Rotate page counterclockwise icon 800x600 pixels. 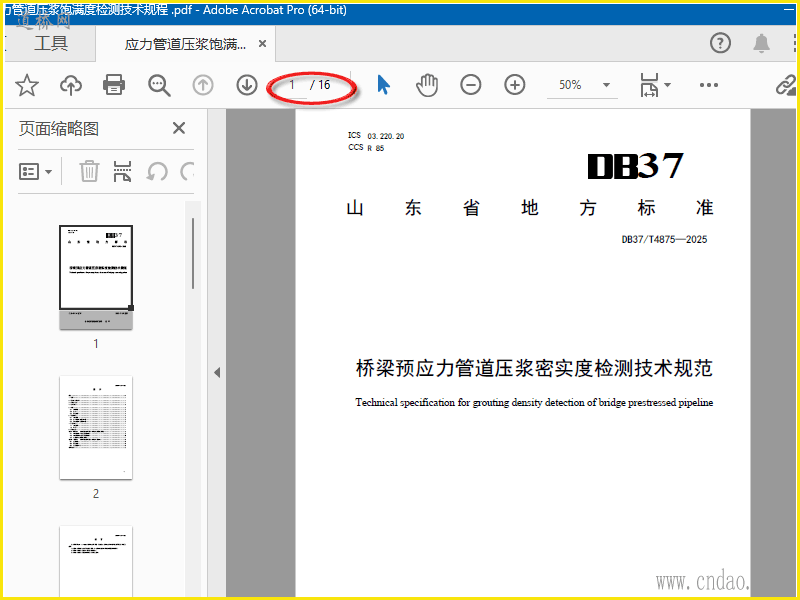(x=157, y=171)
